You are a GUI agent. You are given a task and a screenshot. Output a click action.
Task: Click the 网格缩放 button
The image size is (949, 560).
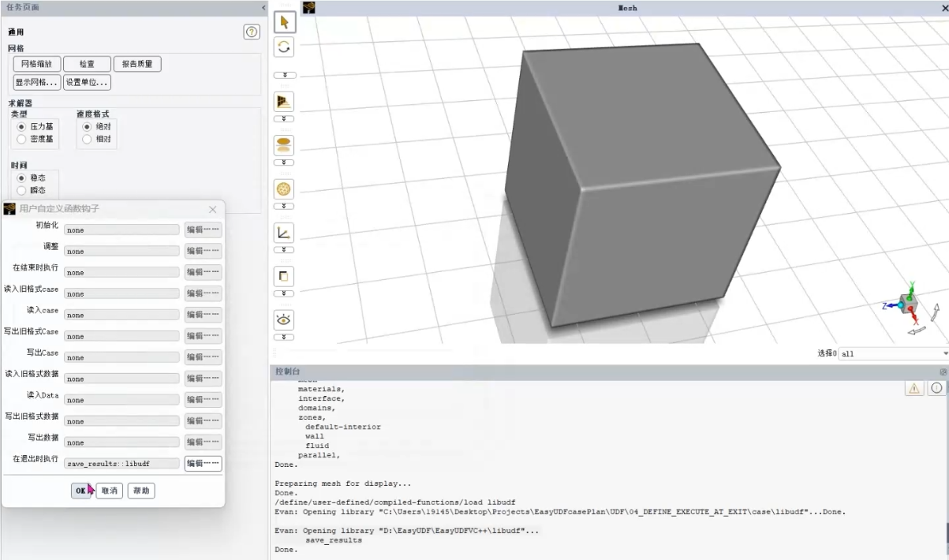36,64
